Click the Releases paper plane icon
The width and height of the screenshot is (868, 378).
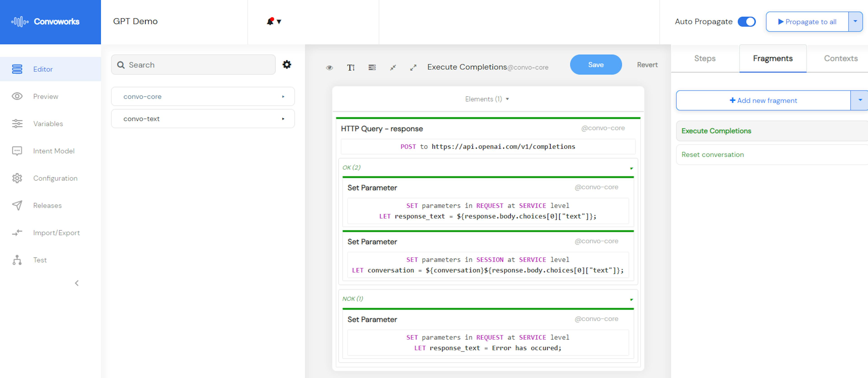click(17, 206)
